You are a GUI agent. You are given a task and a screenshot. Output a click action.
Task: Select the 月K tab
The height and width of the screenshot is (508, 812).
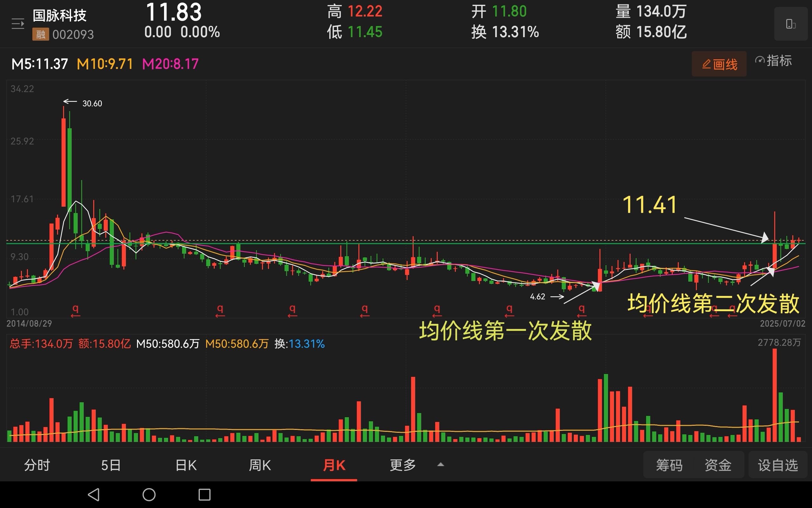[334, 465]
